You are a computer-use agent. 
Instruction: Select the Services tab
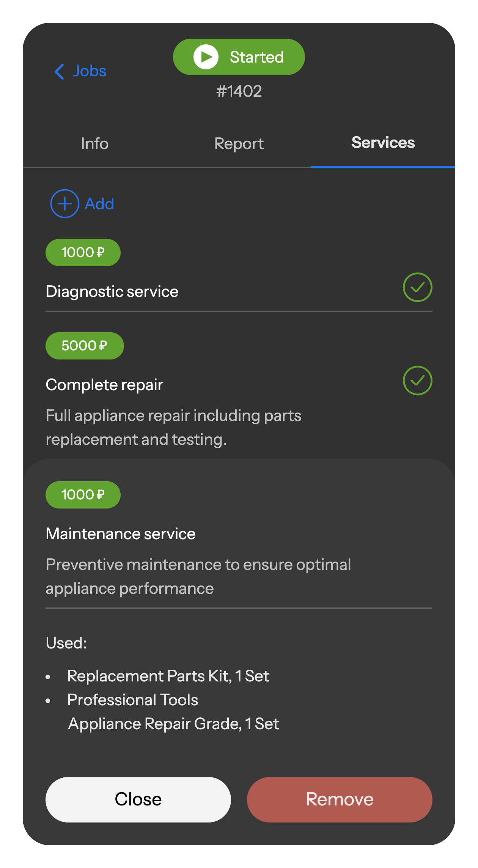point(383,143)
